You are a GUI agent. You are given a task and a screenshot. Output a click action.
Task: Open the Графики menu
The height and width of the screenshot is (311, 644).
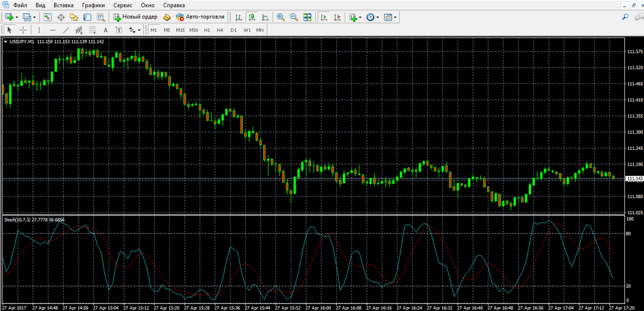tap(93, 5)
